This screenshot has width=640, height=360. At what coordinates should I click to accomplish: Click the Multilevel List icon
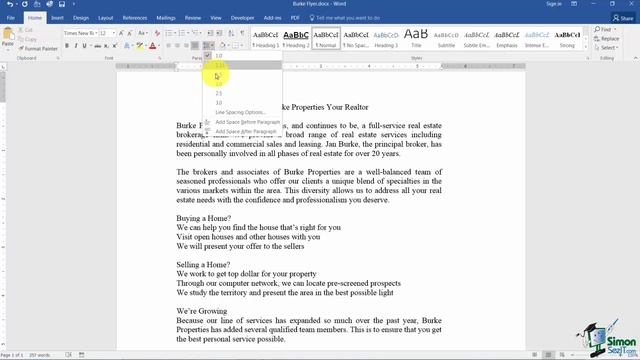[x=195, y=33]
